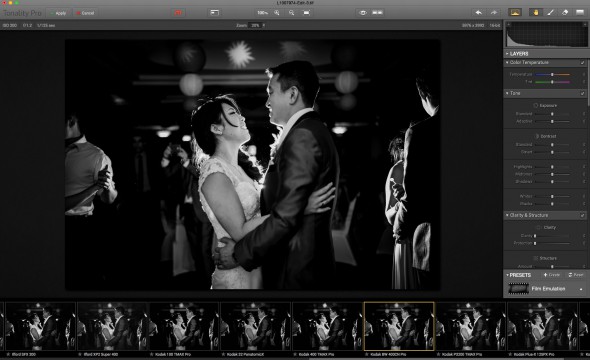Favorite the Kodak 400 TMAX Pro star
This screenshot has height=360, width=590.
click(x=295, y=354)
